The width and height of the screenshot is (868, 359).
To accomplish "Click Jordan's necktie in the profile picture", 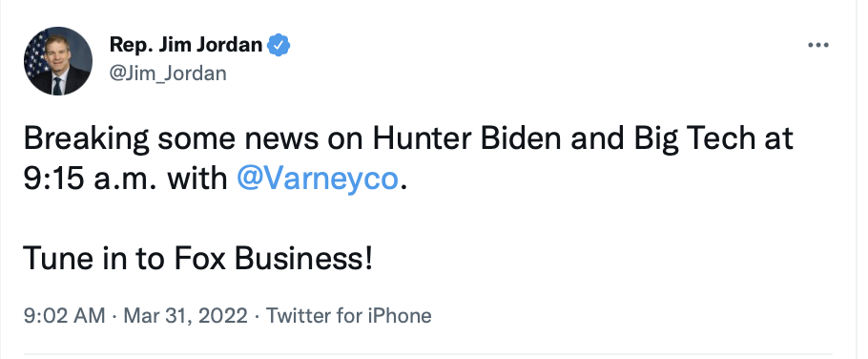I will coord(57,86).
